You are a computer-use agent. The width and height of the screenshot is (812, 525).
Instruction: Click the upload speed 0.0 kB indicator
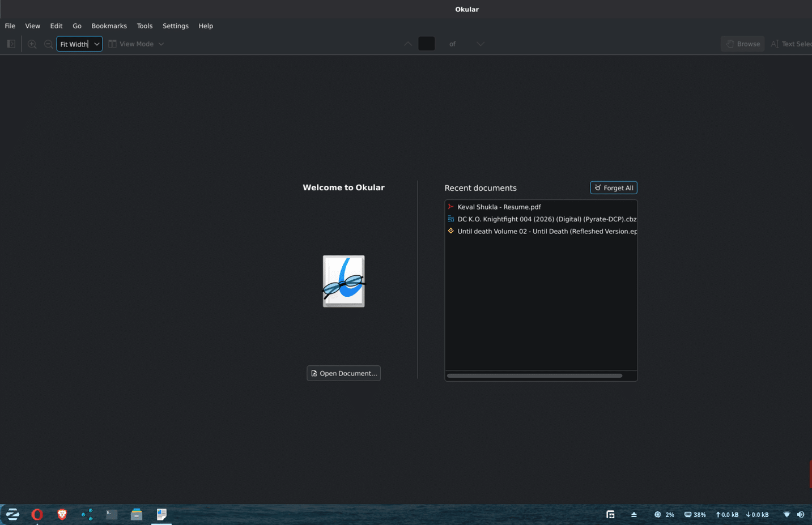tap(727, 515)
